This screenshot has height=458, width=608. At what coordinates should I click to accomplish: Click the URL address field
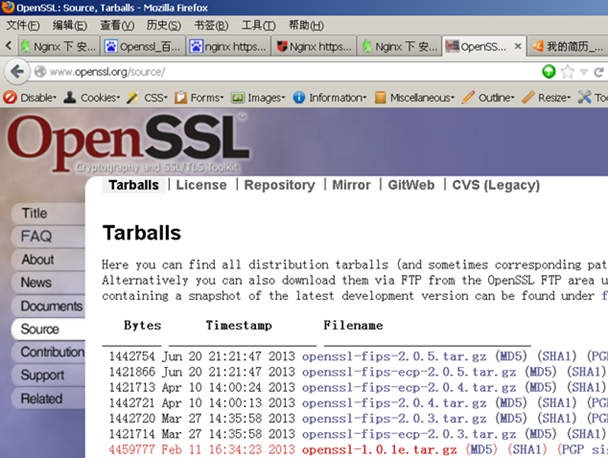click(287, 72)
